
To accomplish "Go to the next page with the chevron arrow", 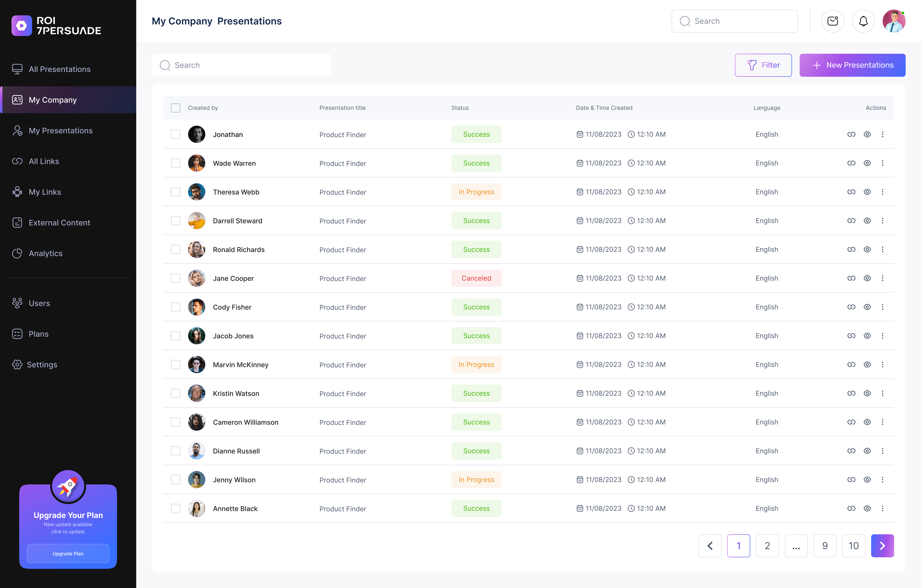I will [x=882, y=546].
